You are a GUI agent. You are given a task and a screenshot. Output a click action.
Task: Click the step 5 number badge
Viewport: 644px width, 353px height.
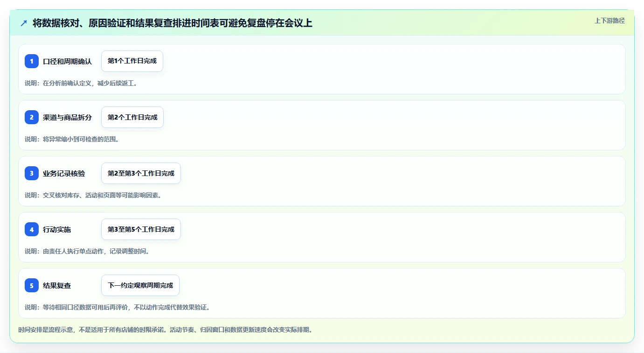click(32, 285)
